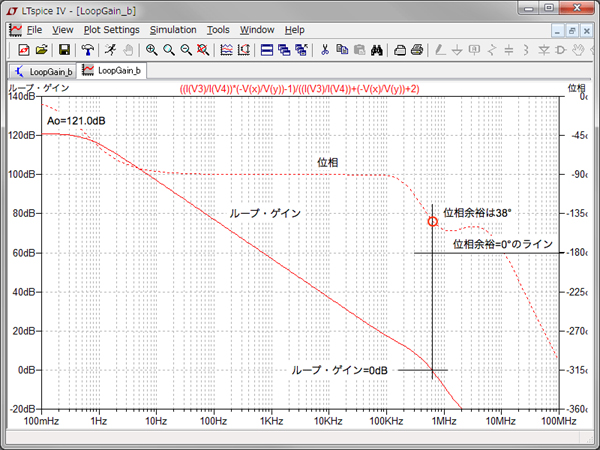
Task: Click the Open file folder icon
Action: (42, 49)
